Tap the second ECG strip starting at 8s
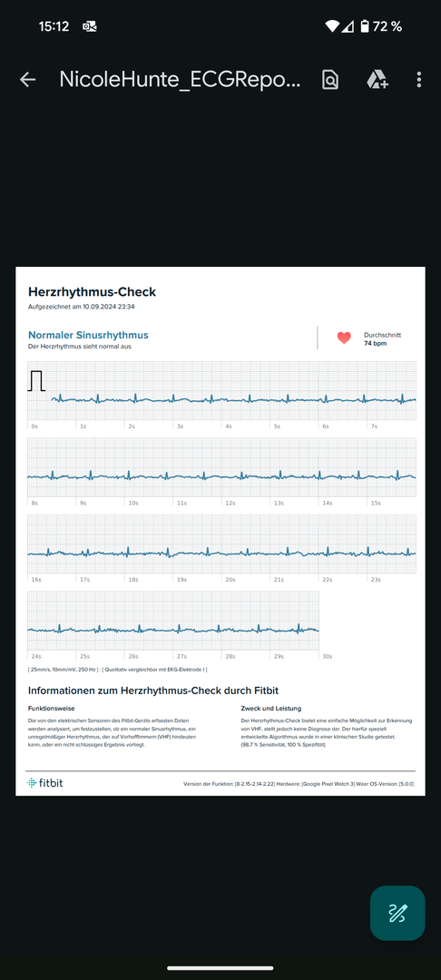The image size is (441, 980). 221,467
